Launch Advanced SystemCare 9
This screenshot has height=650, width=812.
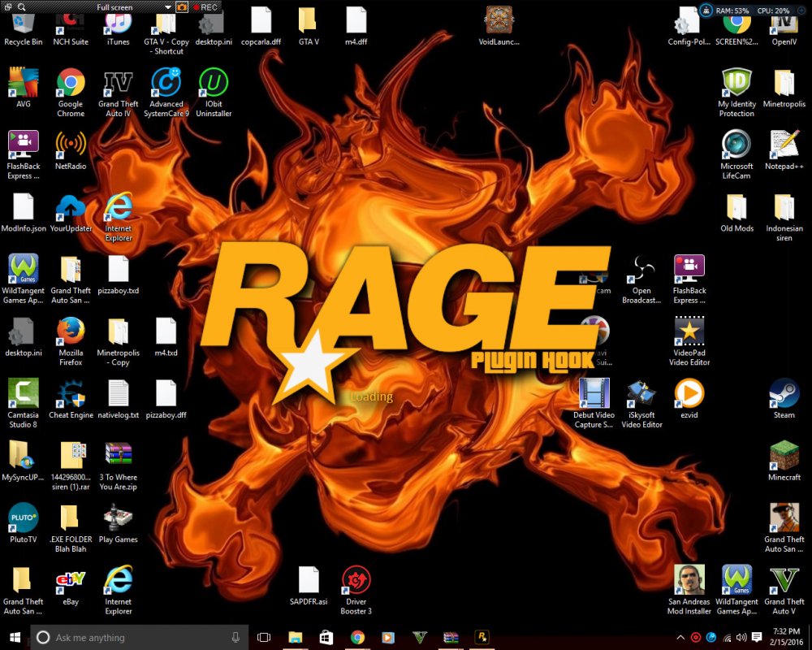(166, 93)
